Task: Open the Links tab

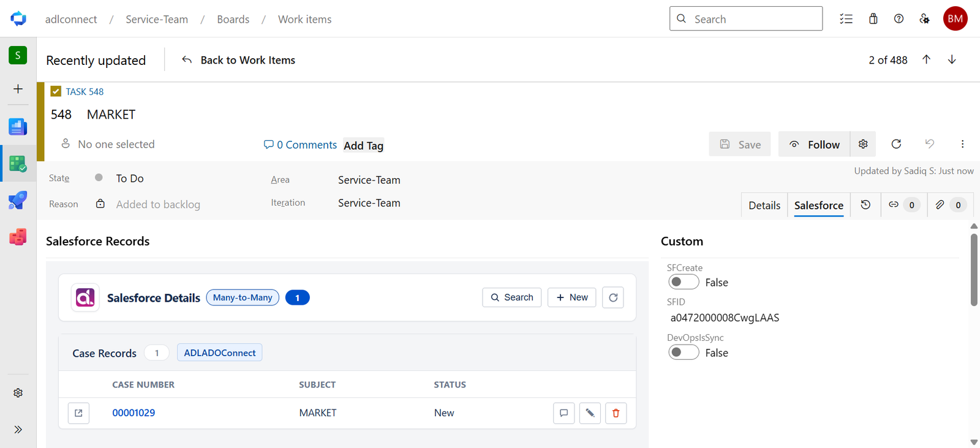Action: [904, 205]
